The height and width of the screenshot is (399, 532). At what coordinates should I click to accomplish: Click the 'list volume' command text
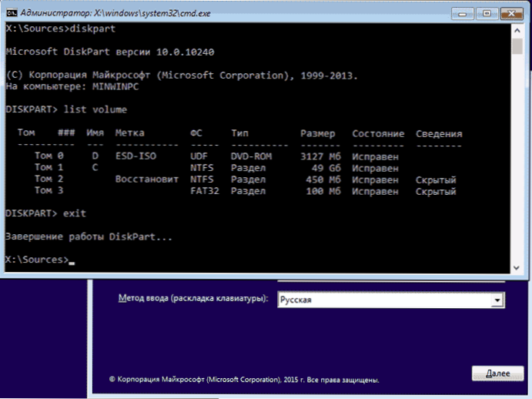95,109
